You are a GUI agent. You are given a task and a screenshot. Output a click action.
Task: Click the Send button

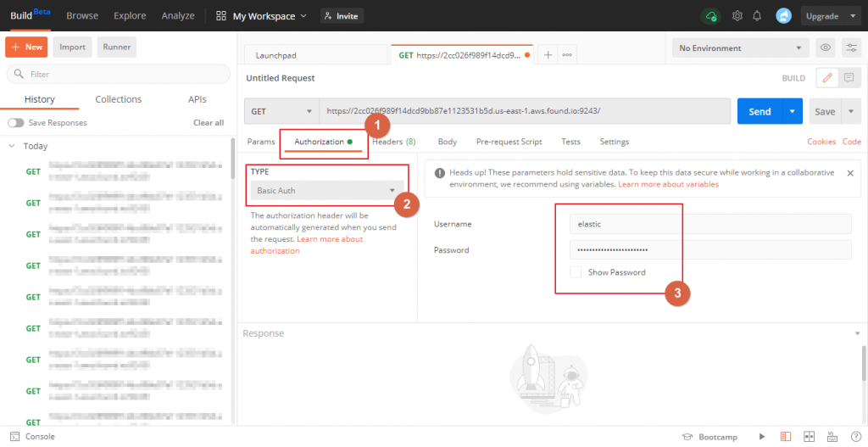pyautogui.click(x=759, y=111)
